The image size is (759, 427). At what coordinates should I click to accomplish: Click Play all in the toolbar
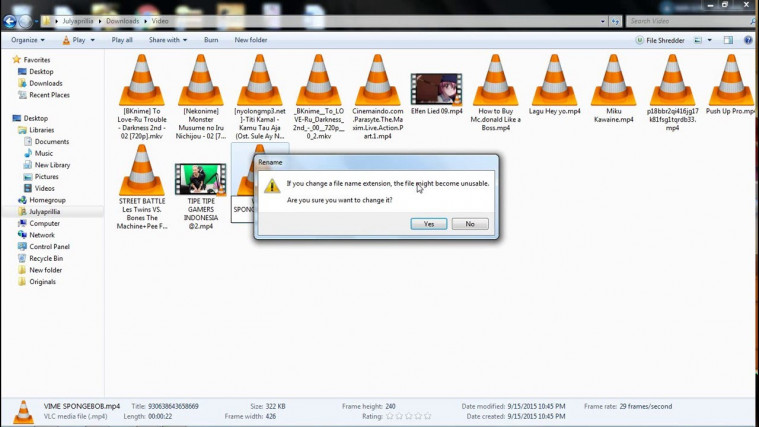coord(122,40)
